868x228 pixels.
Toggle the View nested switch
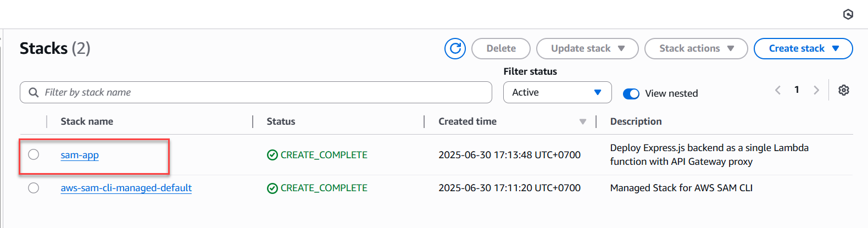[631, 93]
